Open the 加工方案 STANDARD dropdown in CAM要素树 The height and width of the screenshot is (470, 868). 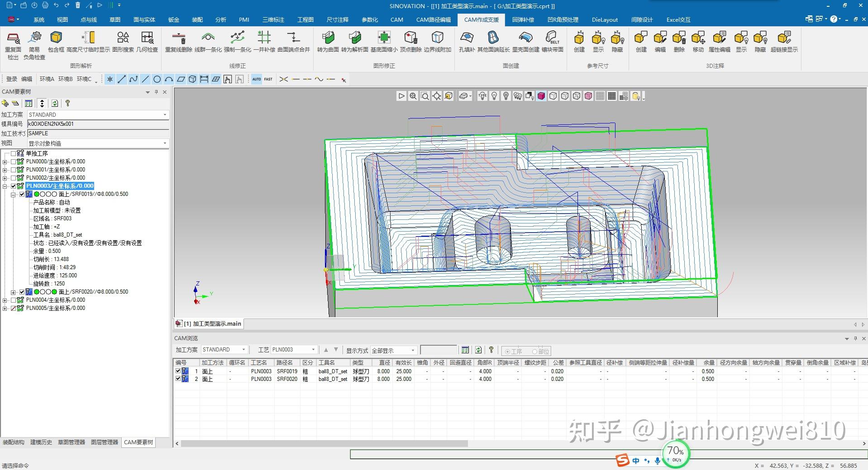click(x=165, y=115)
